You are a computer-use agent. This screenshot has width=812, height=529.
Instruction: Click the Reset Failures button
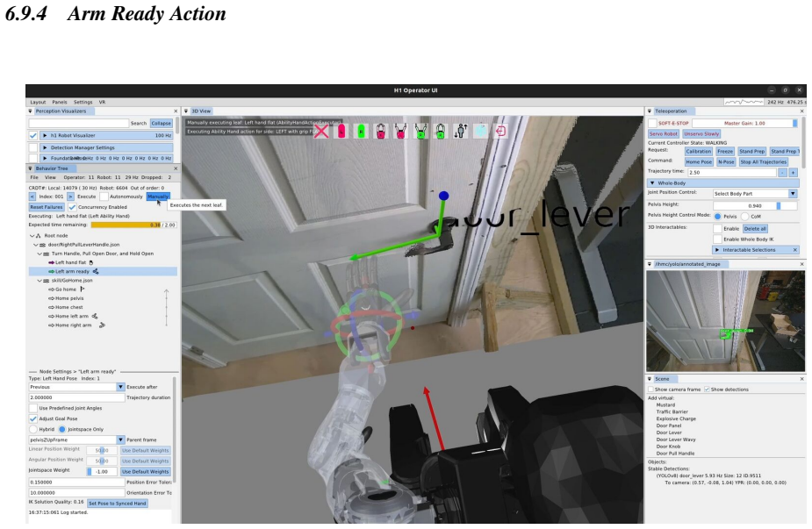pos(47,207)
